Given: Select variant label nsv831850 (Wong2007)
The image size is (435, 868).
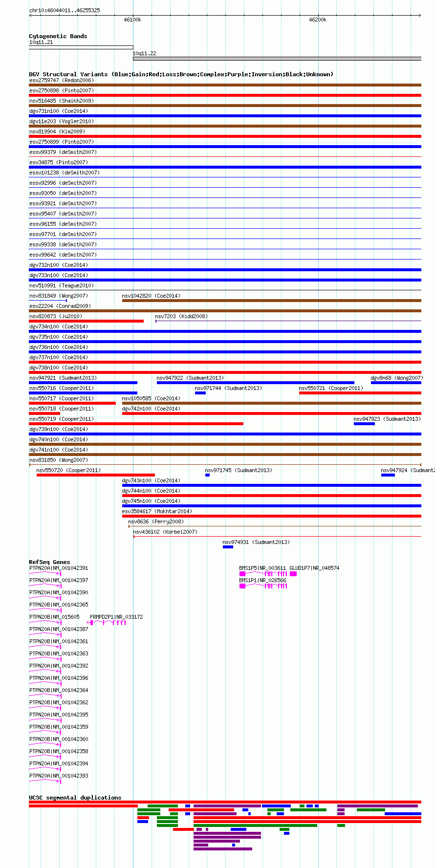Looking at the screenshot, I should coord(59,460).
